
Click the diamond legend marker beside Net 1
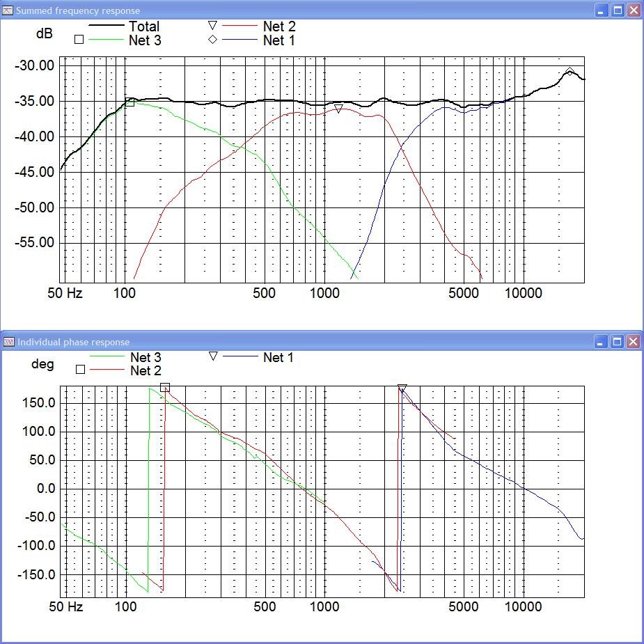click(x=213, y=40)
